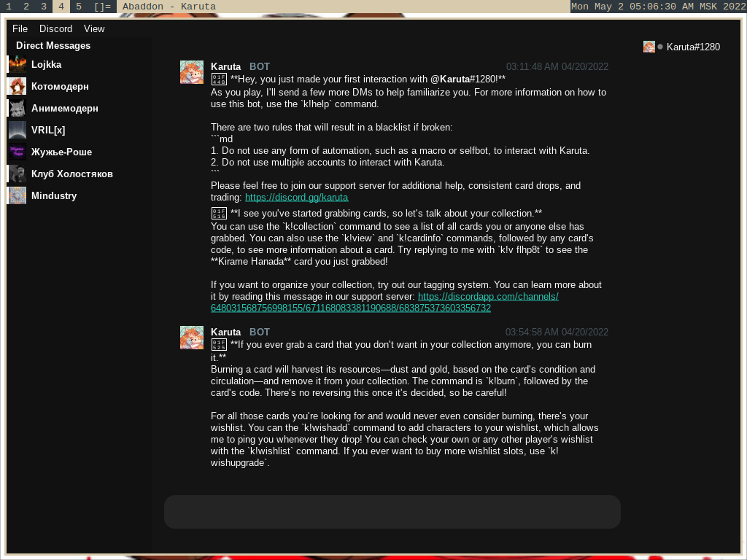747x560 pixels.
Task: Select the Mindustry entry name
Action: (54, 195)
